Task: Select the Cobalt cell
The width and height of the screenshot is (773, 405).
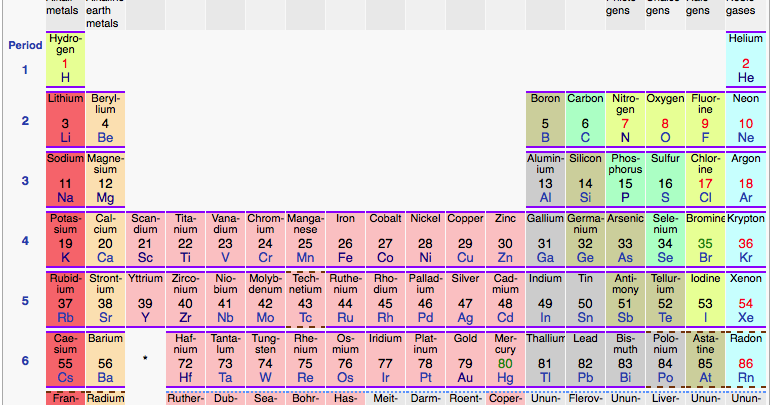Action: pyautogui.click(x=385, y=239)
